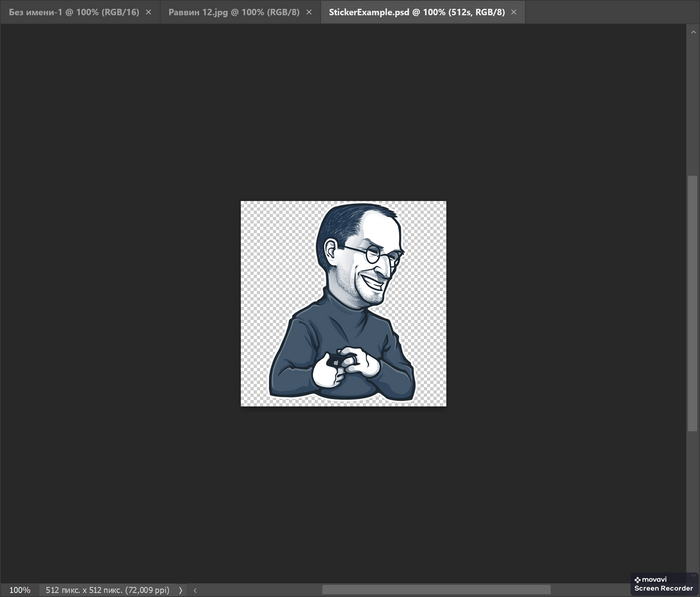Click the vertical scrollbar thumb
The image size is (700, 597).
click(692, 303)
